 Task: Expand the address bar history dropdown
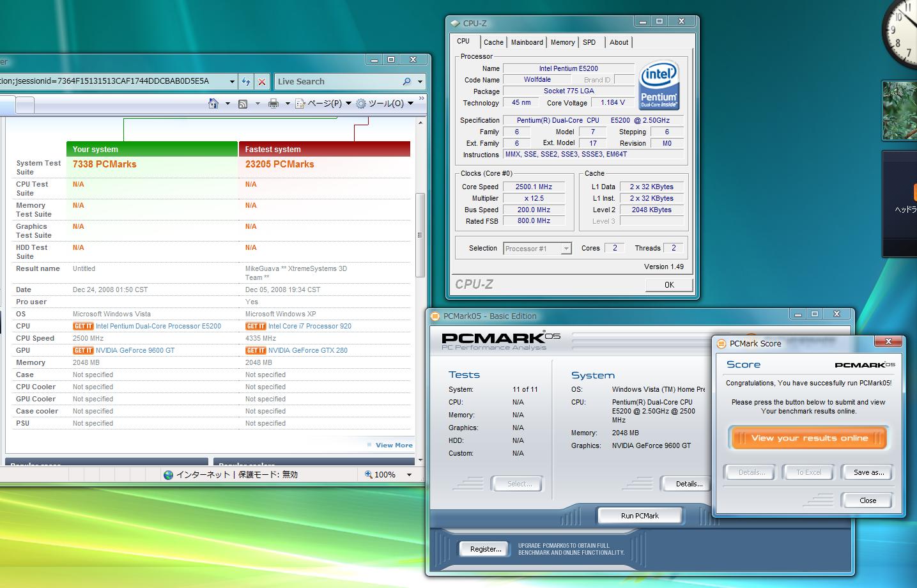click(232, 82)
